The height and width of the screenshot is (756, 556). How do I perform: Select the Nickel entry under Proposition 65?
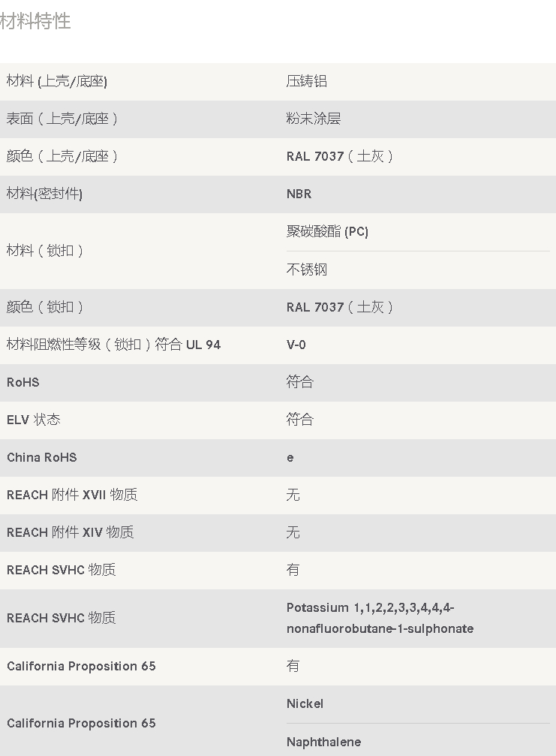coord(305,704)
